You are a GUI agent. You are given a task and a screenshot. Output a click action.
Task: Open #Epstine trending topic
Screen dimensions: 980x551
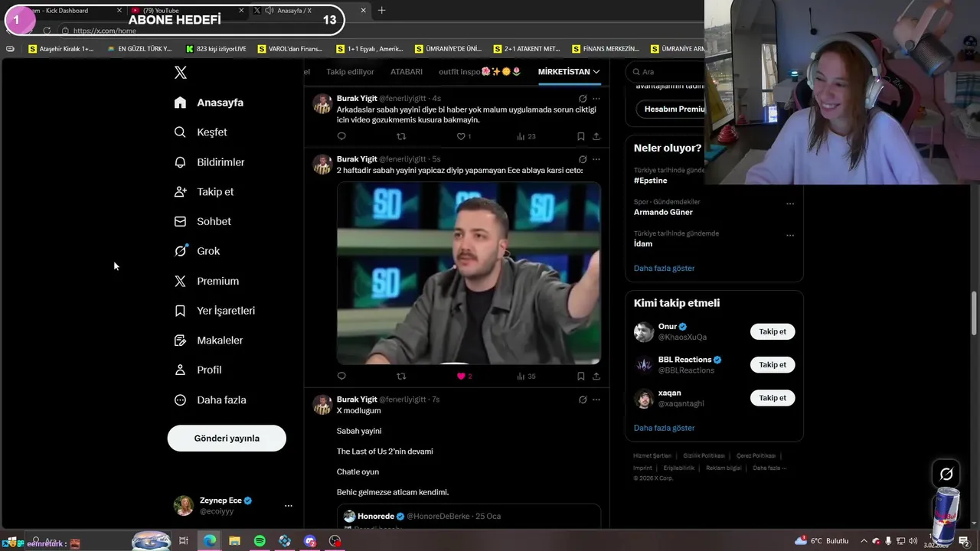pyautogui.click(x=651, y=181)
